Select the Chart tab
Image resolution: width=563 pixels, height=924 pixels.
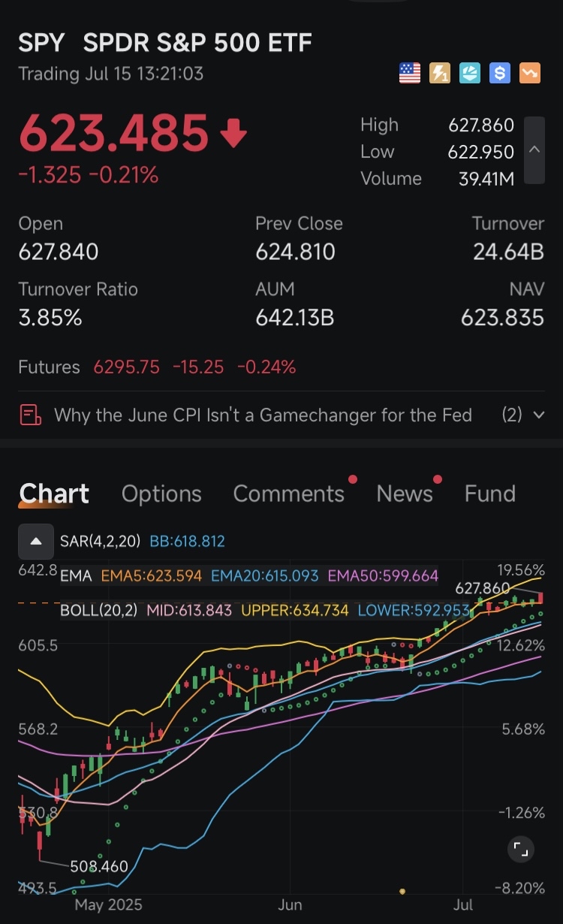coord(54,494)
